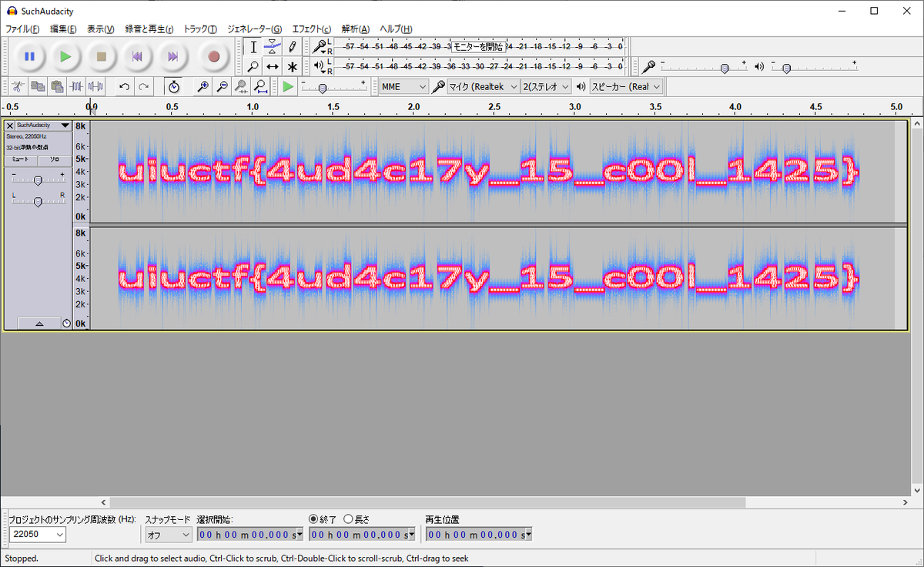The image size is (924, 567).
Task: Open 選択開始 time format arrow
Action: (x=299, y=535)
